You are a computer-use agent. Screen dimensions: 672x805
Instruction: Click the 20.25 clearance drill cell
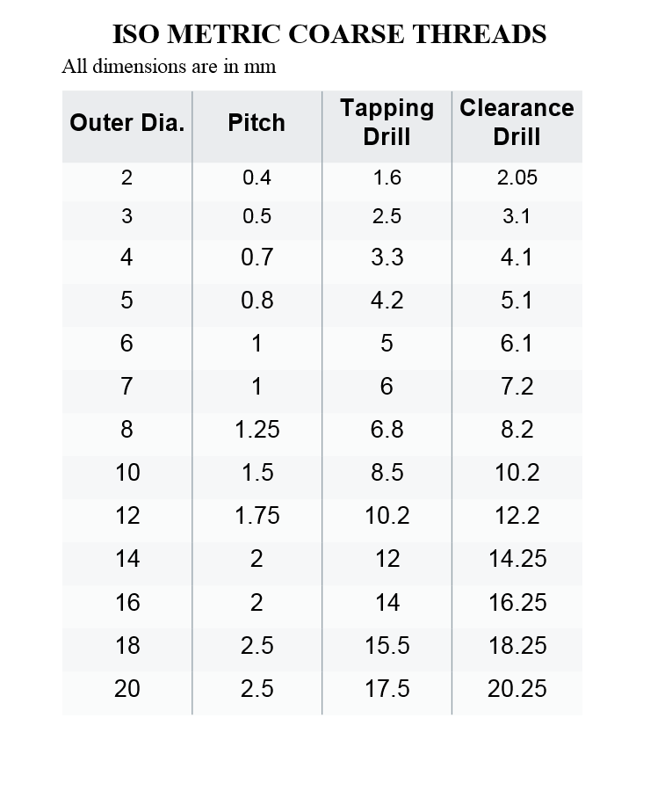point(517,688)
